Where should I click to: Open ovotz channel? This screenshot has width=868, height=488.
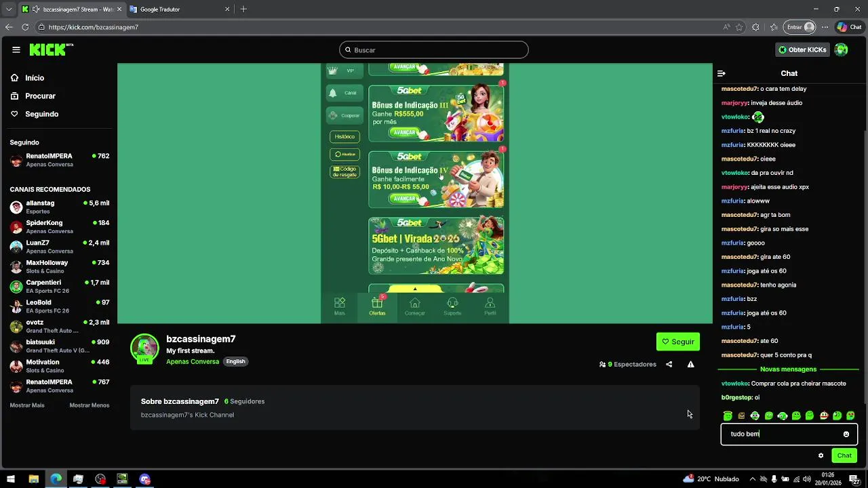(x=59, y=326)
